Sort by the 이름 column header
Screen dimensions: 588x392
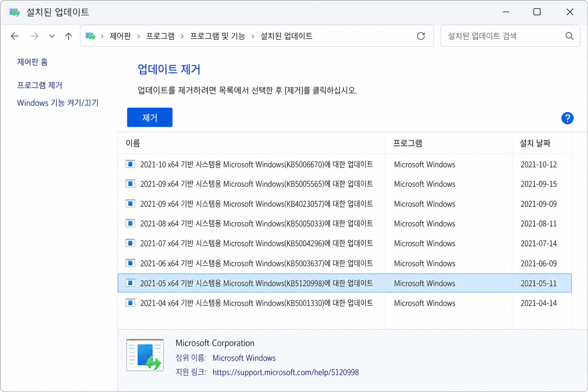click(251, 143)
